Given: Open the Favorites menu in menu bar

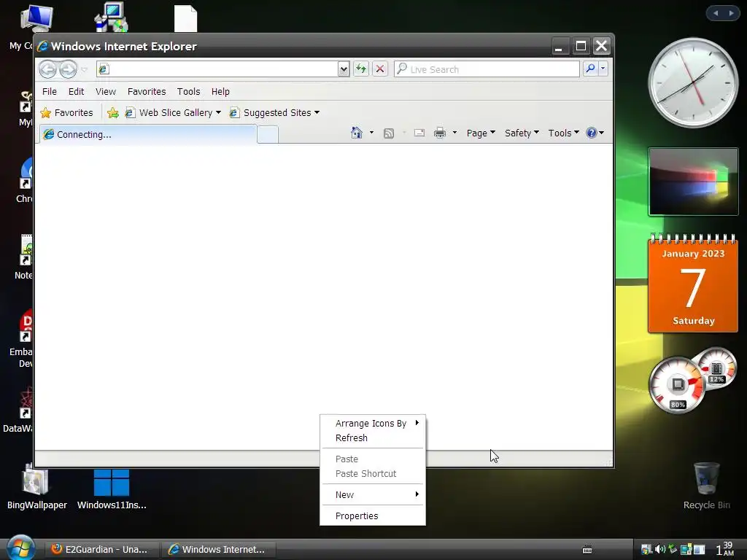Looking at the screenshot, I should tap(147, 91).
